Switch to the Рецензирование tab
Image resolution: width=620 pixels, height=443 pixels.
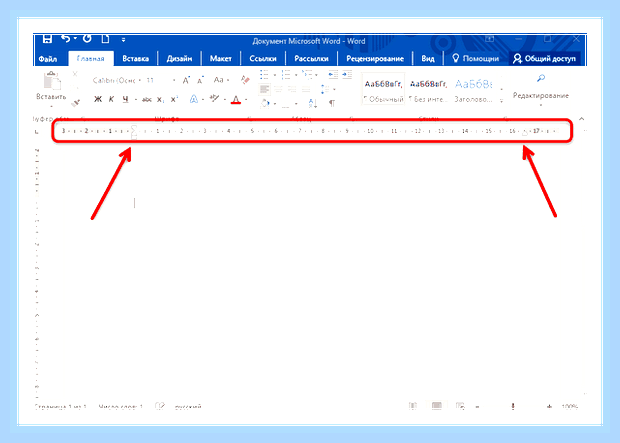click(x=375, y=59)
